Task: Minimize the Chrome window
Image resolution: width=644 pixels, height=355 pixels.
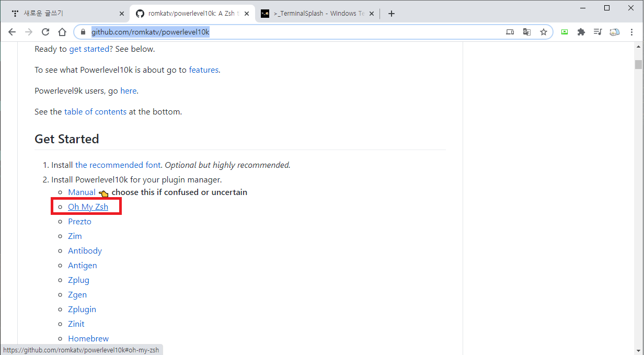Action: tap(583, 8)
